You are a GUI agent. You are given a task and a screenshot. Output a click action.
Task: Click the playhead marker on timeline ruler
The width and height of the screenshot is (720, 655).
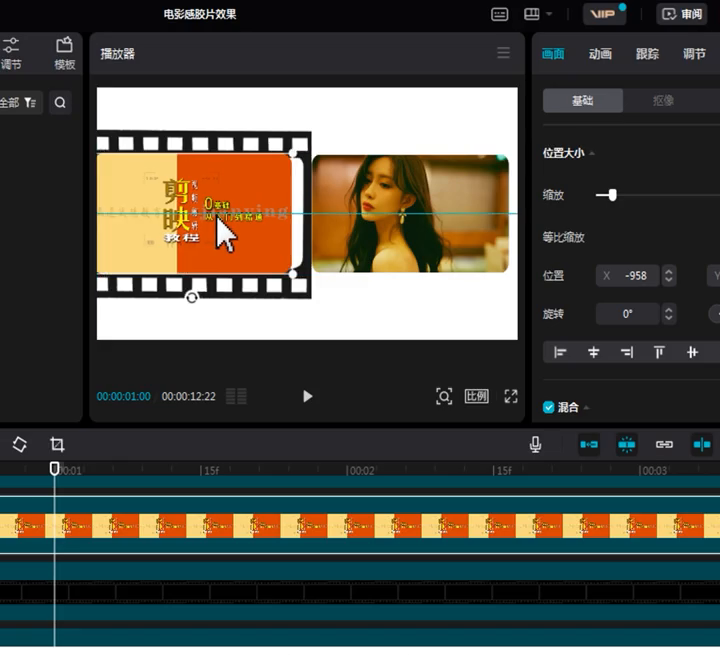pos(55,469)
